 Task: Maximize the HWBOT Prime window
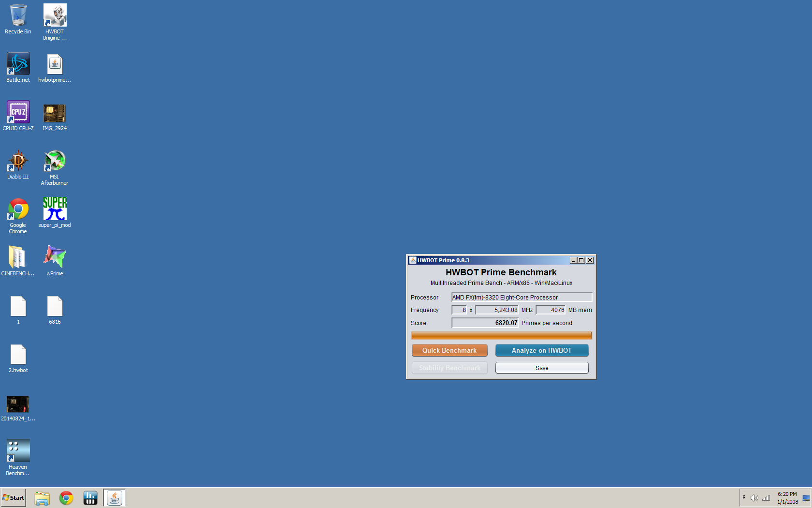pyautogui.click(x=581, y=260)
